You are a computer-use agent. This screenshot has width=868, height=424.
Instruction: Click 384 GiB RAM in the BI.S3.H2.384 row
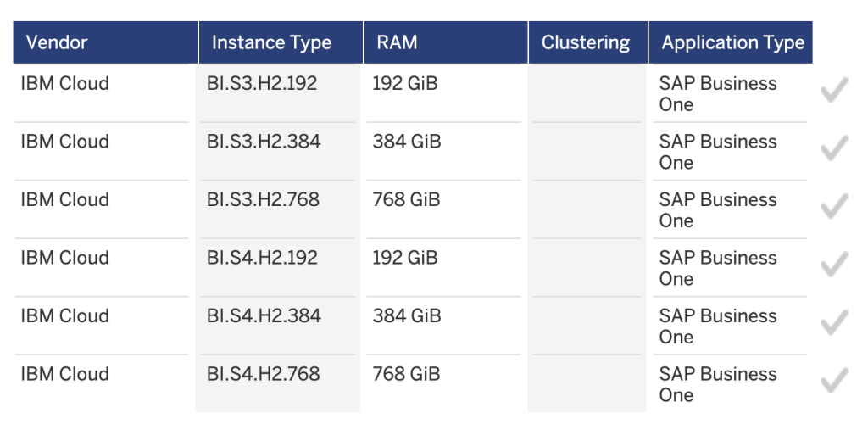click(407, 142)
